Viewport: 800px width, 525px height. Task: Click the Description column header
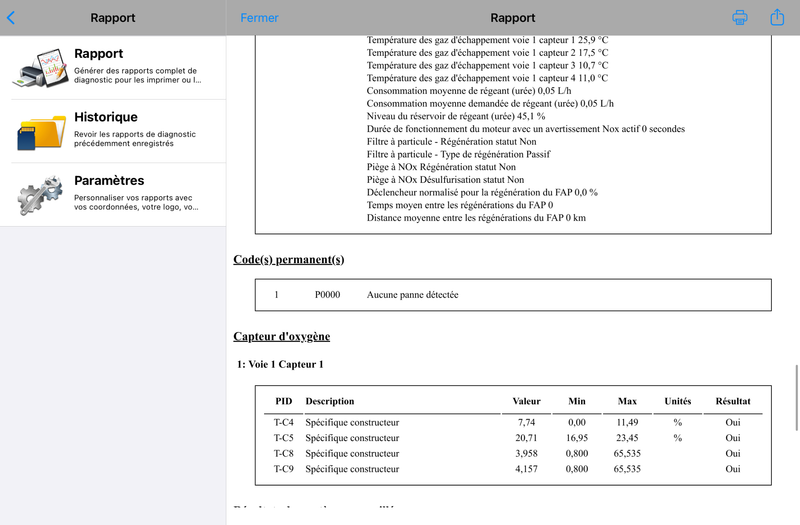point(330,401)
